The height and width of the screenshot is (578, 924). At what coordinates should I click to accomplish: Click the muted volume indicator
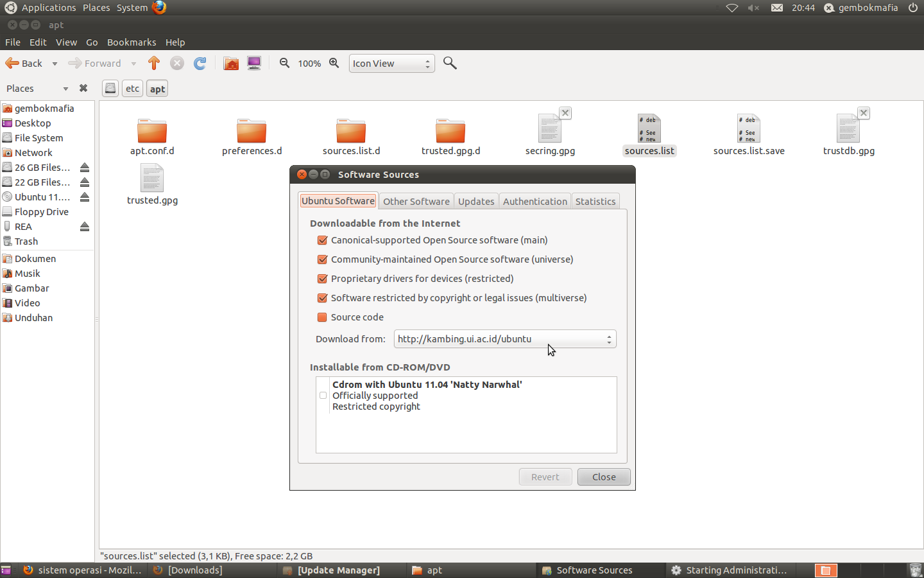[753, 8]
